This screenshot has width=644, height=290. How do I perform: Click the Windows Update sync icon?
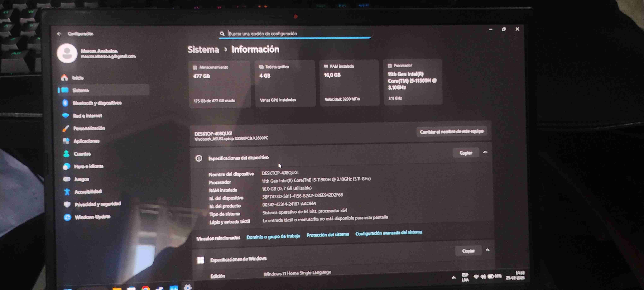(x=67, y=217)
